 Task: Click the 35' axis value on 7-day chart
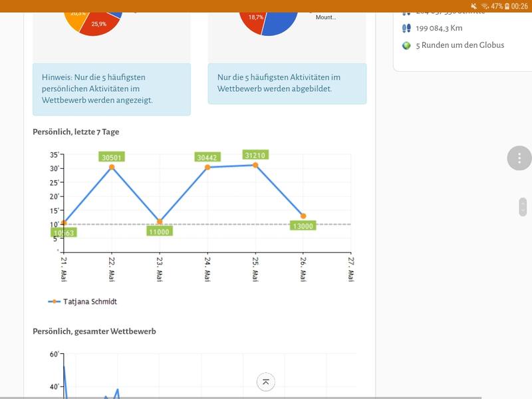(x=55, y=155)
